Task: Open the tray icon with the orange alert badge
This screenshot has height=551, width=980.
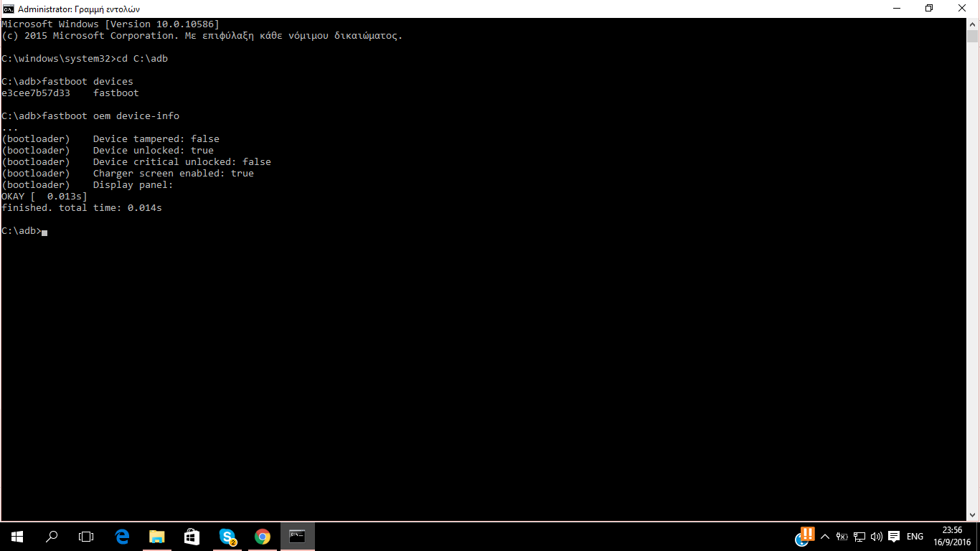Action: (804, 536)
